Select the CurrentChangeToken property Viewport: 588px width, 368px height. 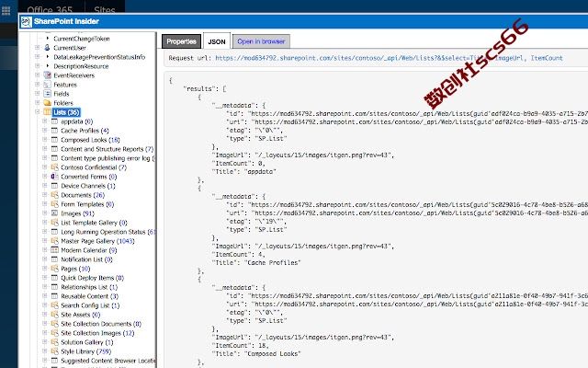82,39
